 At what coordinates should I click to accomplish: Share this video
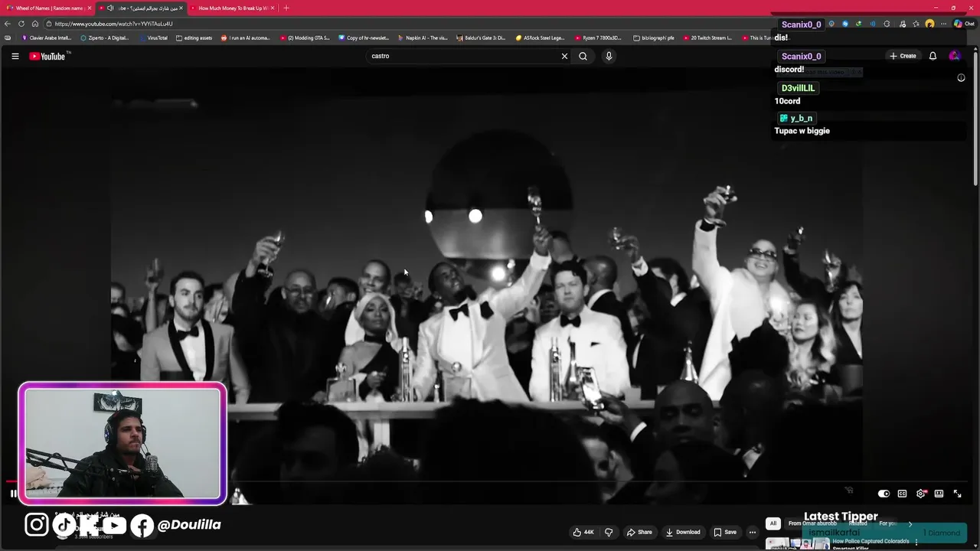pyautogui.click(x=639, y=532)
